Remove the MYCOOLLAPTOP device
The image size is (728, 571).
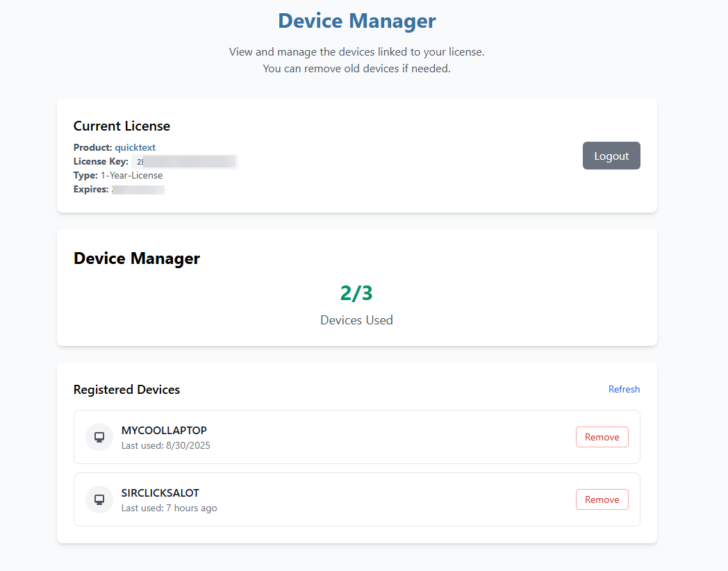(x=602, y=437)
